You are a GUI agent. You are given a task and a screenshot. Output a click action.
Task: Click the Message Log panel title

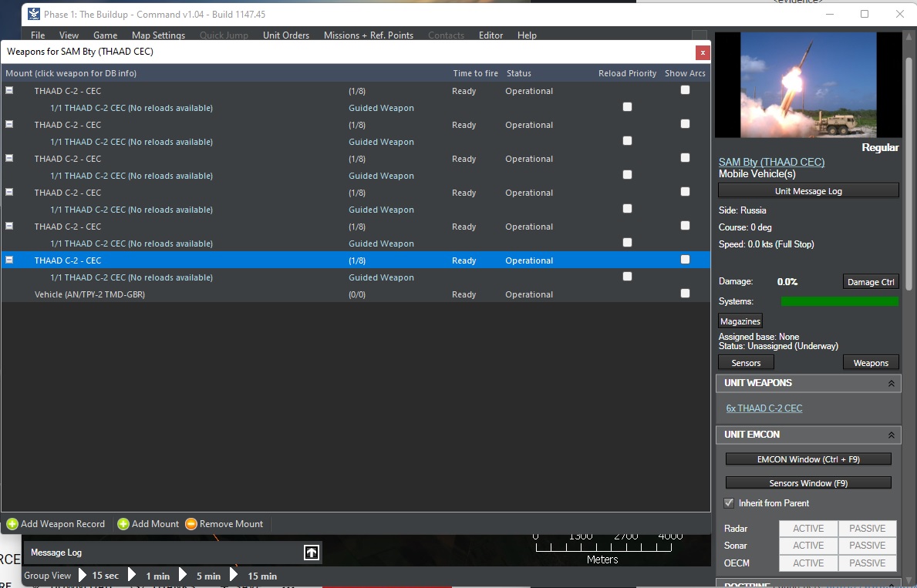[56, 553]
